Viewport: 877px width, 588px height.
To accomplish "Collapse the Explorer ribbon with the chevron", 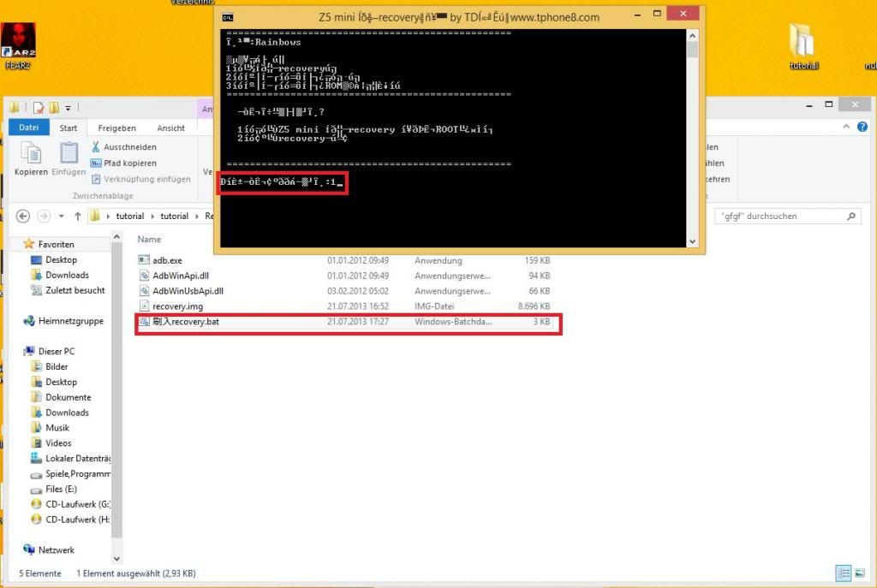I will (x=846, y=128).
